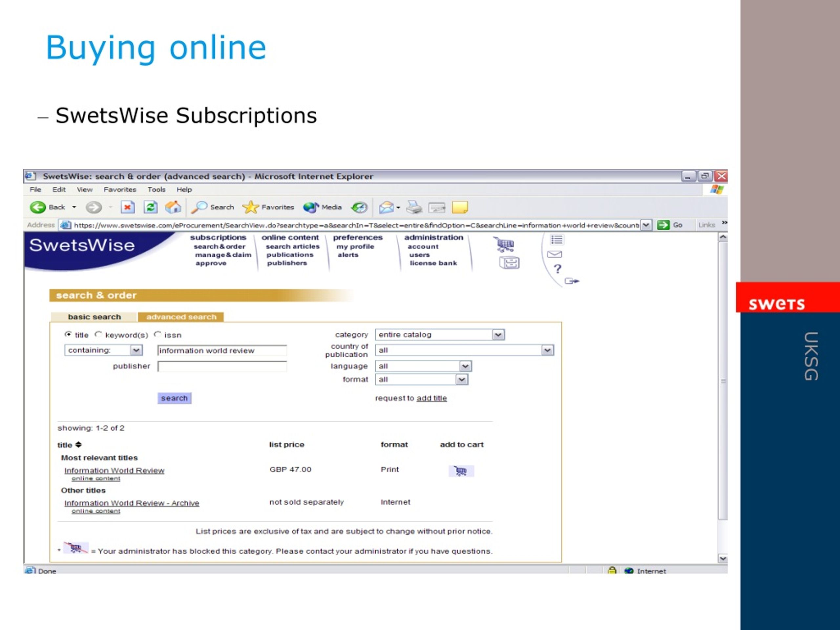Image resolution: width=840 pixels, height=630 pixels.
Task: Click the my profile navigation link
Action: pos(355,246)
